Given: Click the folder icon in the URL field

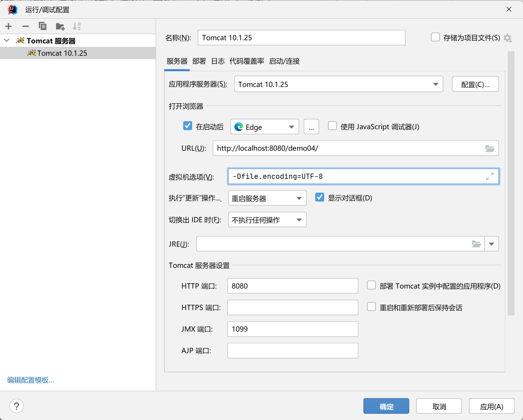Looking at the screenshot, I should [490, 148].
